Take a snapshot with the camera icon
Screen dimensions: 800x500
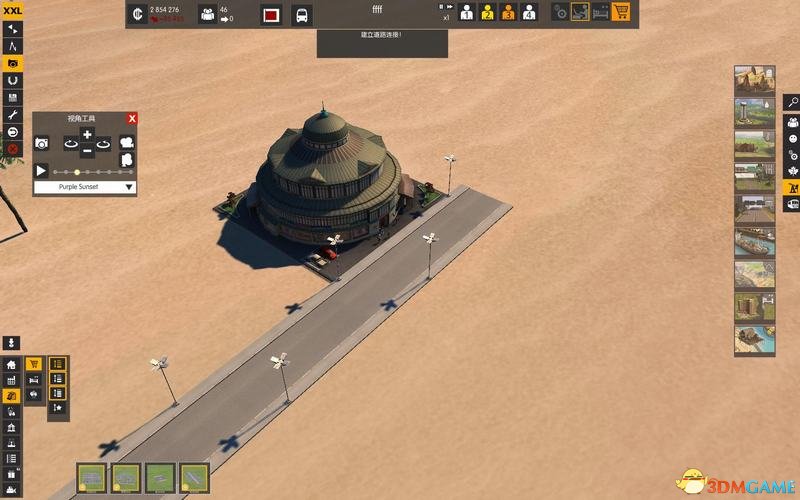coord(42,143)
